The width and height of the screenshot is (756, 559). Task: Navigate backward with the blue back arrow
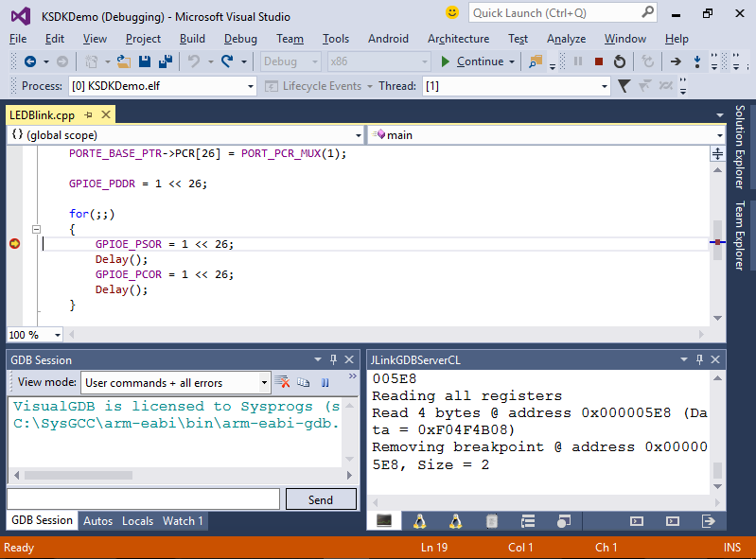pos(30,61)
